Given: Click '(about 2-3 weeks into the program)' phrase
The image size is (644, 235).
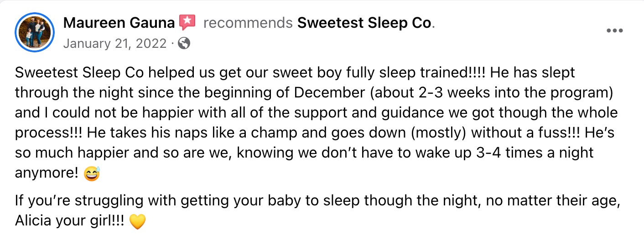Looking at the screenshot, I should (492, 92).
